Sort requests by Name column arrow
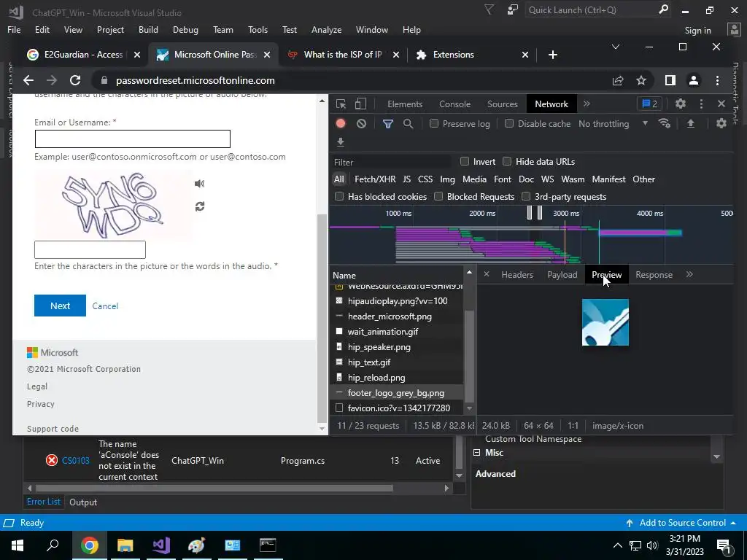The image size is (747, 560). tap(469, 273)
